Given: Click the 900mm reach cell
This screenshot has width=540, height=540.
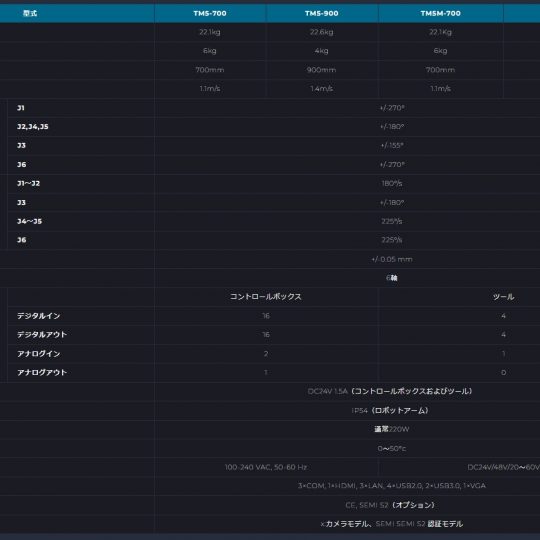Looking at the screenshot, I should pos(321,70).
